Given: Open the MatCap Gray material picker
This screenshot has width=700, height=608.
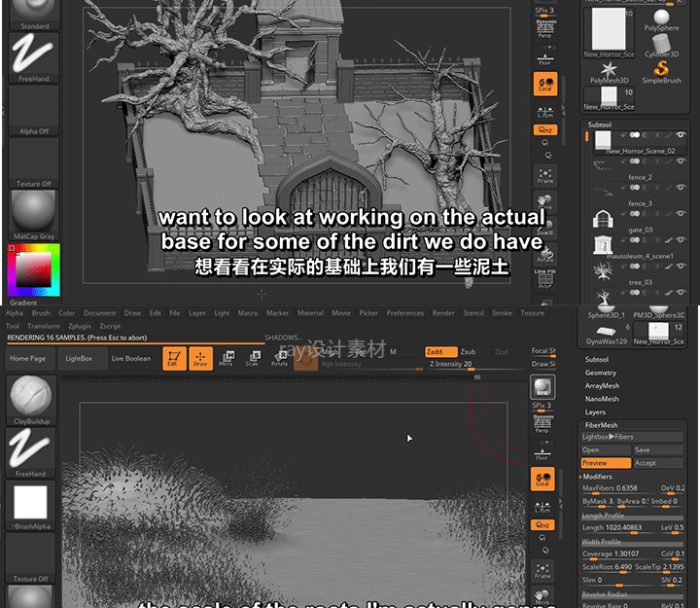Looking at the screenshot, I should pos(34,215).
